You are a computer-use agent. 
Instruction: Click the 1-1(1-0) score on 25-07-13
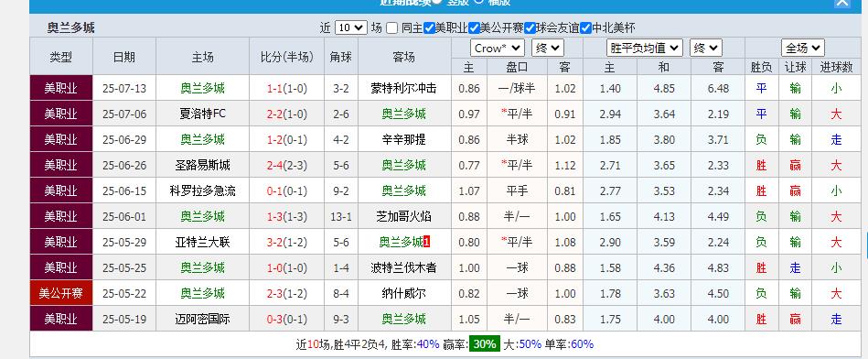pyautogui.click(x=287, y=88)
